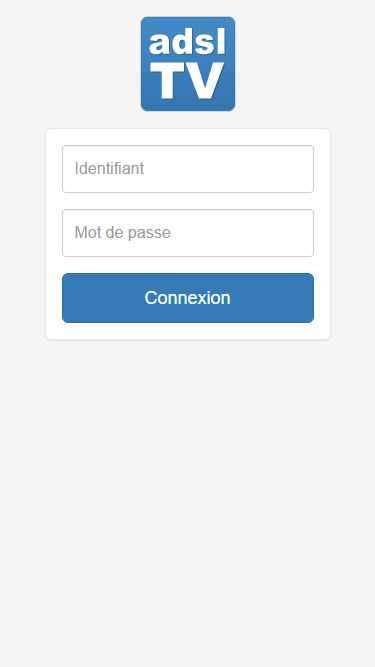Click the "TV" lettering in the logo
Image resolution: width=375 pixels, height=667 pixels.
(x=188, y=81)
